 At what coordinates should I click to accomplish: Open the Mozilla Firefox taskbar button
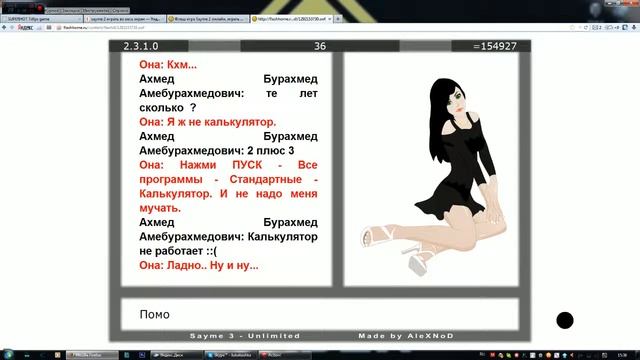point(93,355)
